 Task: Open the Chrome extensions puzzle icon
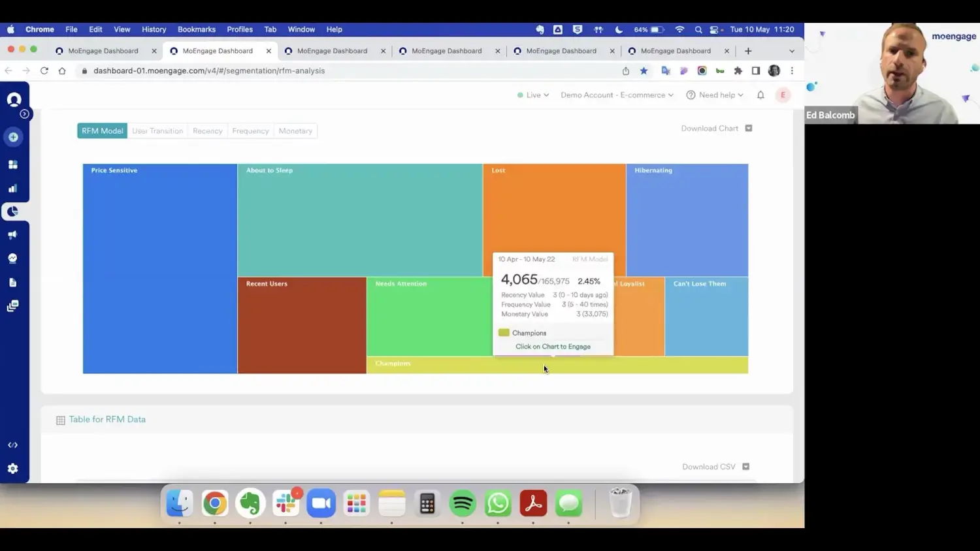pos(738,71)
